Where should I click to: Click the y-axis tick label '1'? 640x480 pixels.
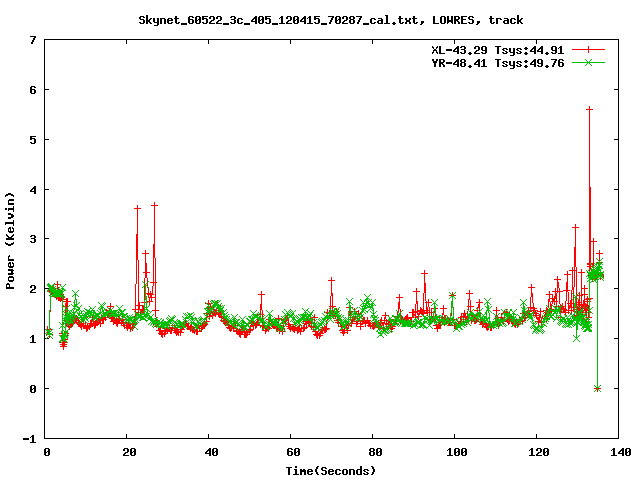pos(33,339)
